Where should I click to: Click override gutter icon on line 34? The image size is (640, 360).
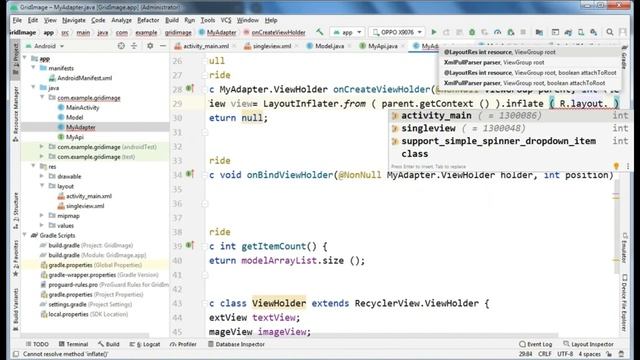point(190,174)
